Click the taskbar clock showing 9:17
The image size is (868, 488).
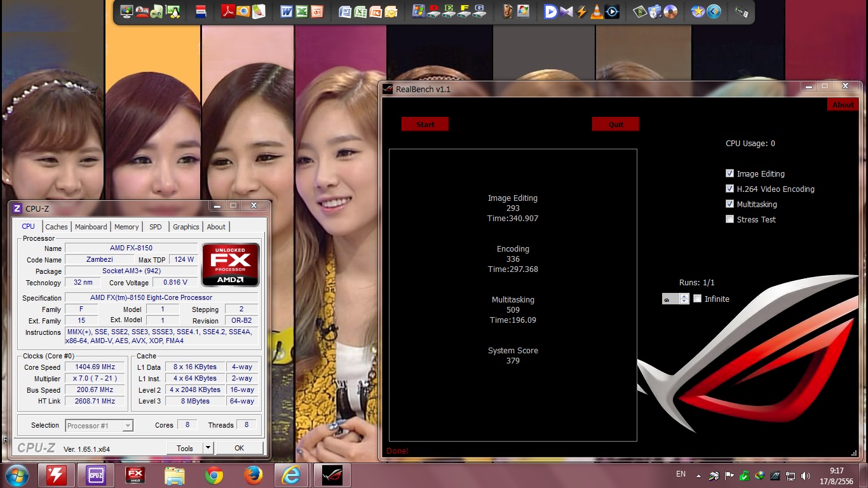coord(836,475)
